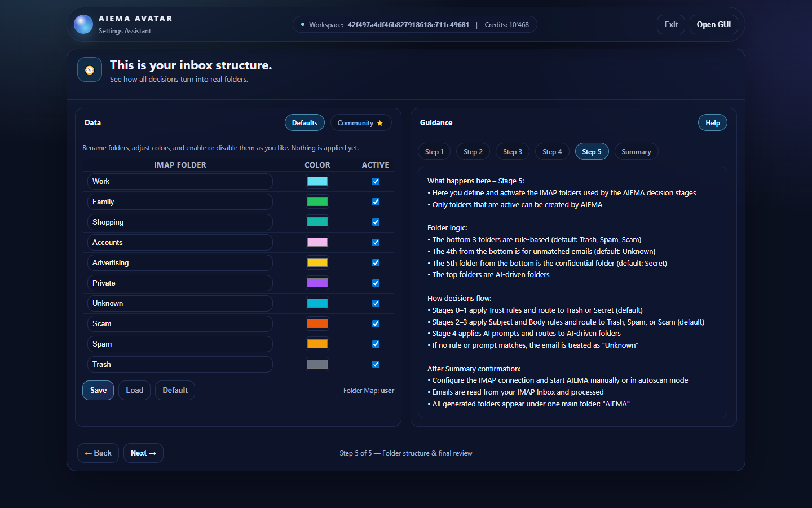Deactivate the Advertising folder checkbox
This screenshot has width=812, height=508.
point(376,263)
